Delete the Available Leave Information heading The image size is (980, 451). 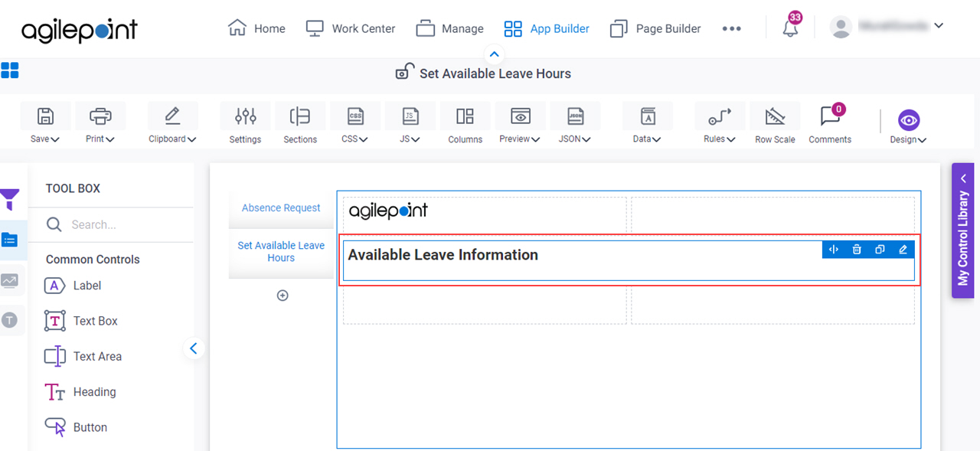click(x=857, y=250)
